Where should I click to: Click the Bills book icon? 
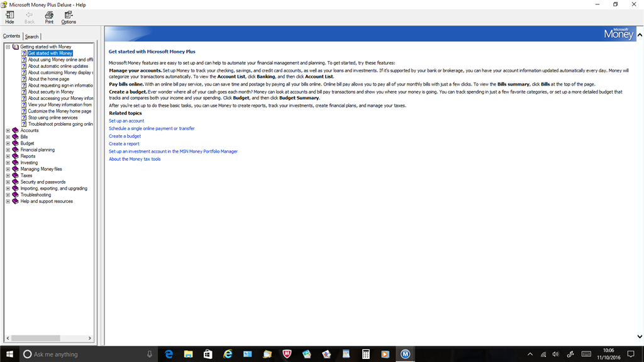tap(15, 137)
